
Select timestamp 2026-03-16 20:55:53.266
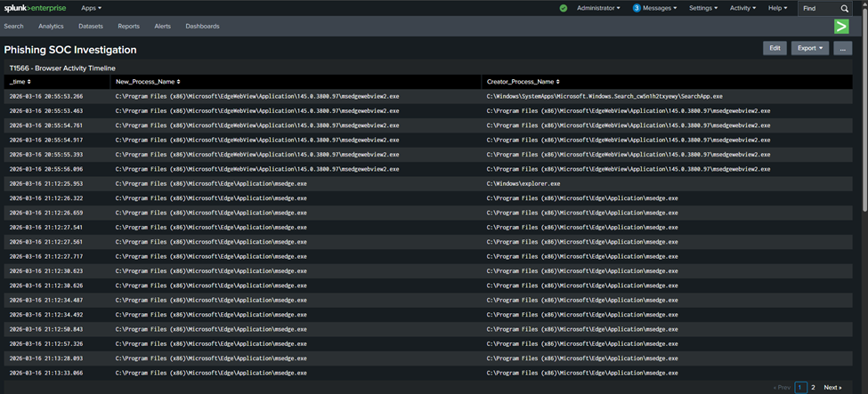46,96
